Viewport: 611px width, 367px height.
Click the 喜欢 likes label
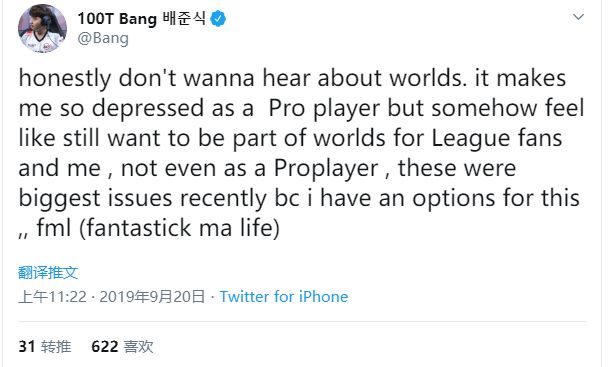(x=138, y=346)
